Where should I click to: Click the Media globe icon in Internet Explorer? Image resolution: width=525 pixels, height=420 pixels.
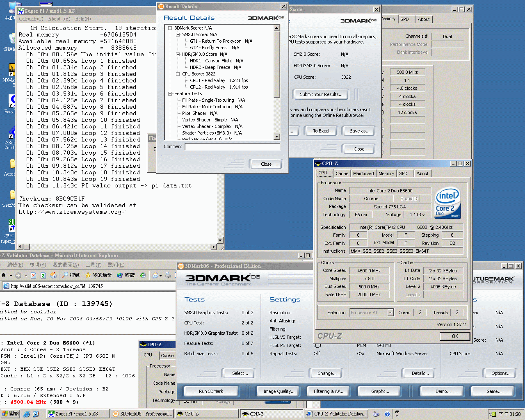pyautogui.click(x=120, y=275)
